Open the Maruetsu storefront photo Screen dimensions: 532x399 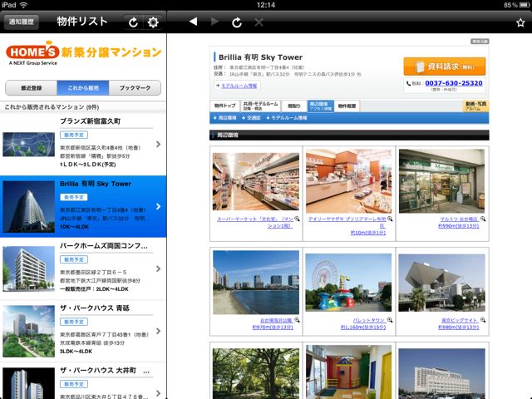[x=441, y=181]
